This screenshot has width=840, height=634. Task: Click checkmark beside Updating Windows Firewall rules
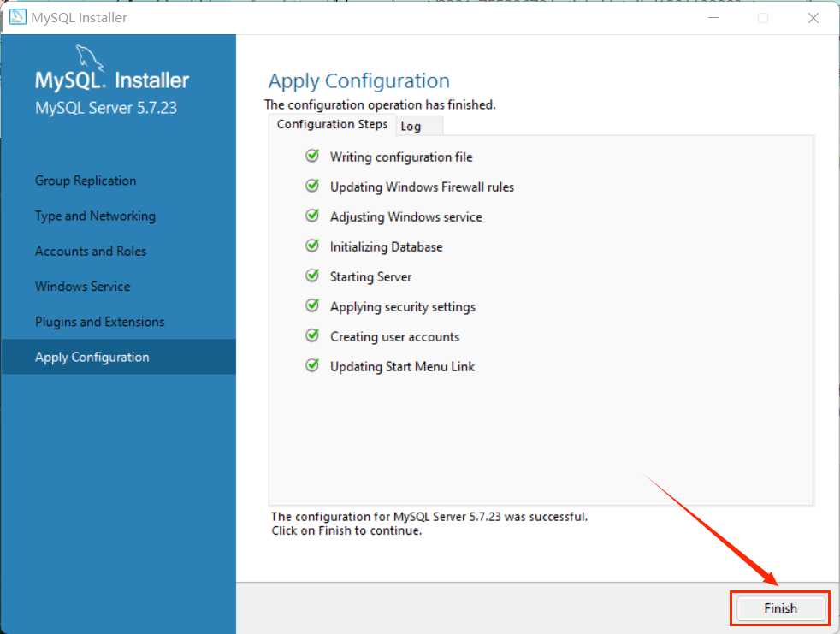point(312,186)
